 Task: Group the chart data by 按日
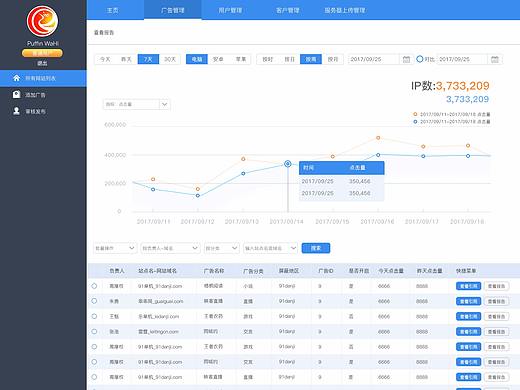tap(289, 59)
